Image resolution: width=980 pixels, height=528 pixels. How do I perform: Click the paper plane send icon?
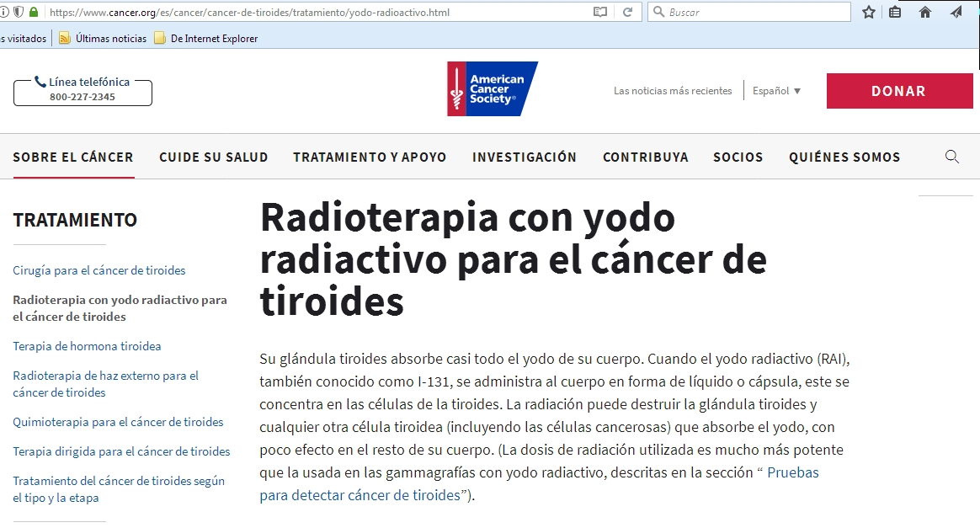956,12
